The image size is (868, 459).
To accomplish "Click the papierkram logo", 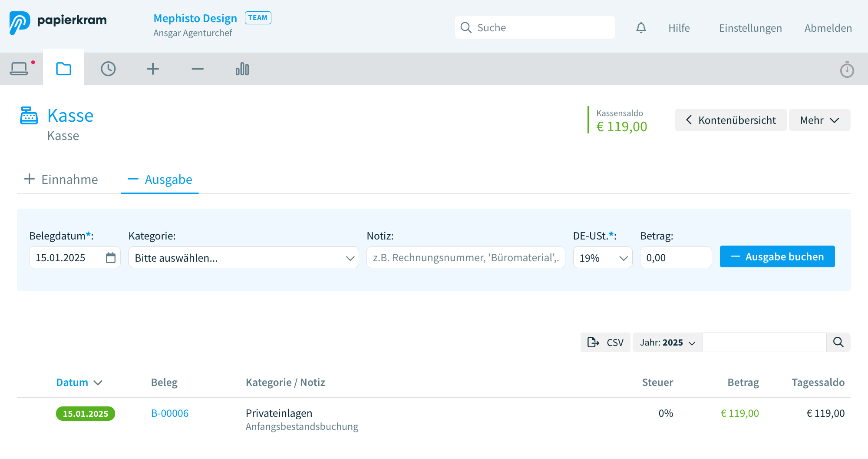I will (58, 23).
